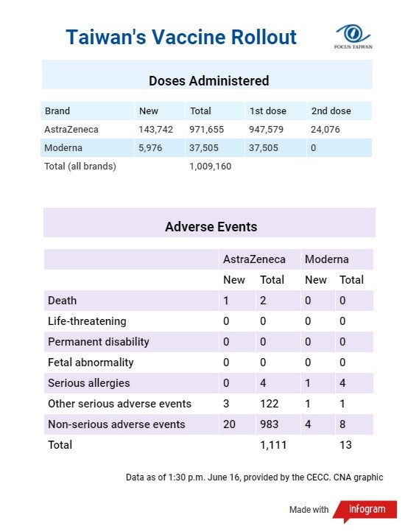Click the 1st dose column header

(x=268, y=111)
